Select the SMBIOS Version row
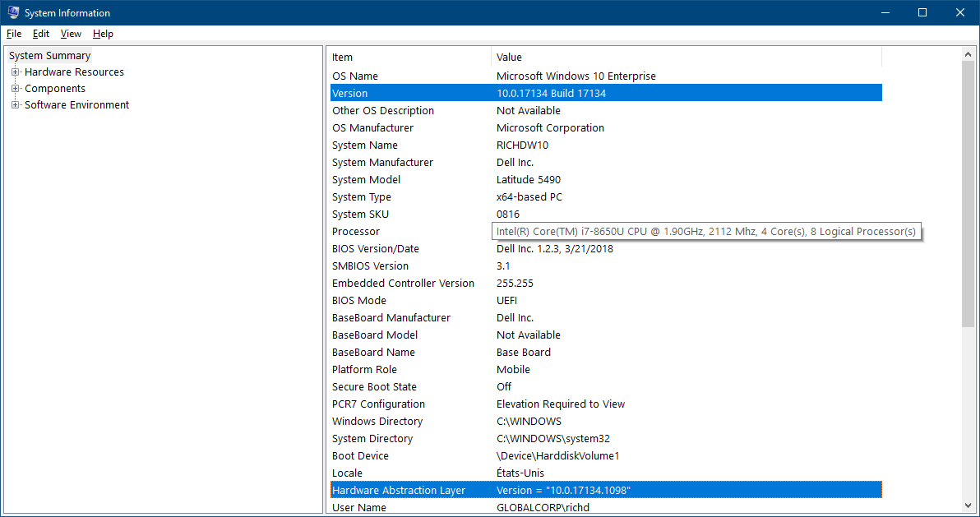The image size is (980, 517). tap(606, 266)
